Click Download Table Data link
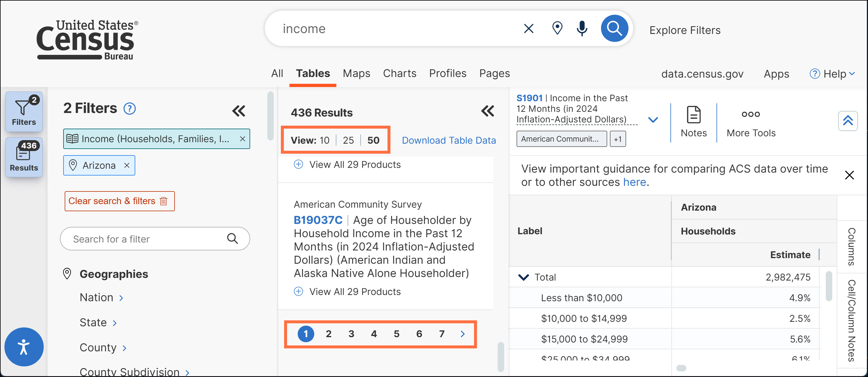Screen dimensions: 868x377 449,140
